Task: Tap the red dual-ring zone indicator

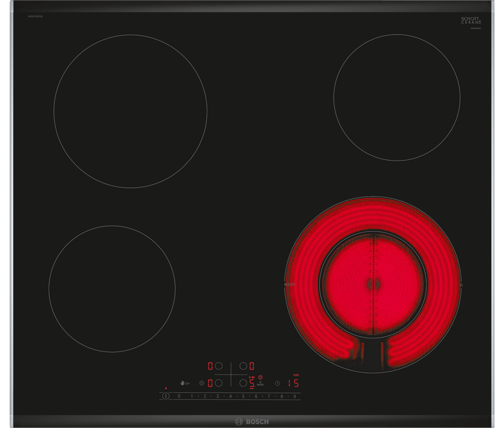Action: [x=260, y=377]
